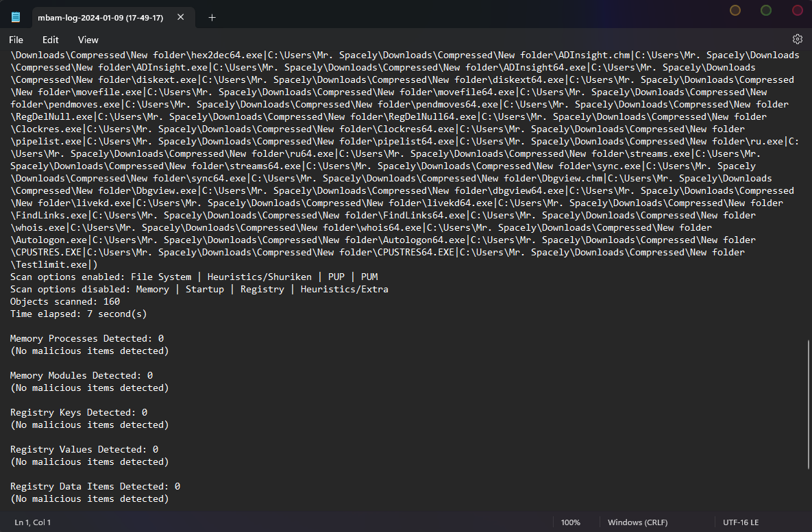
Task: Close the mbam-log-2024-01-09 tab
Action: click(181, 17)
